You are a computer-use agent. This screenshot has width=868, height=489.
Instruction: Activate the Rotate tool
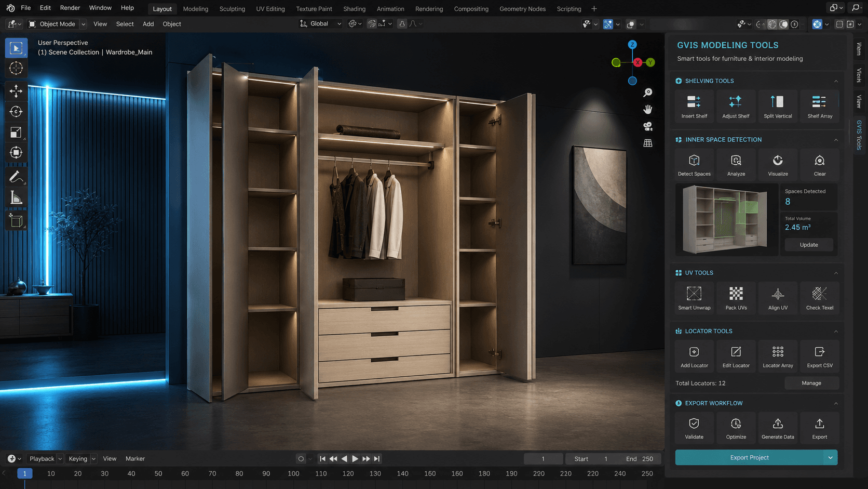point(16,111)
